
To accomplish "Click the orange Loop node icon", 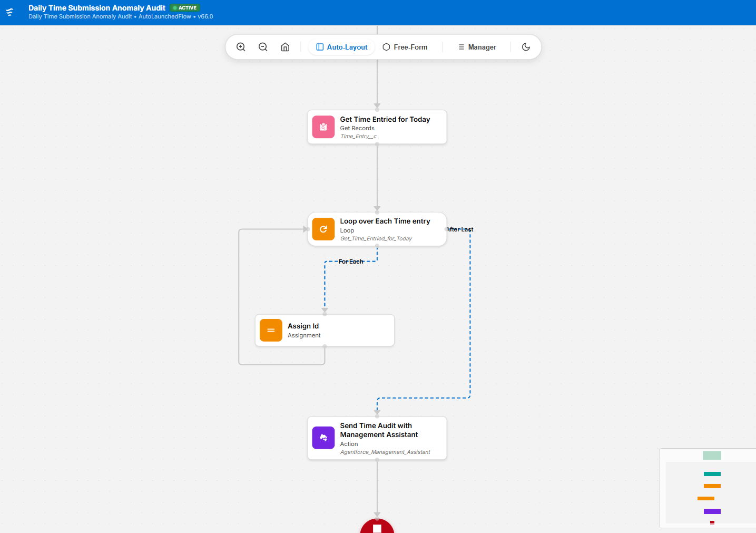I will 323,229.
